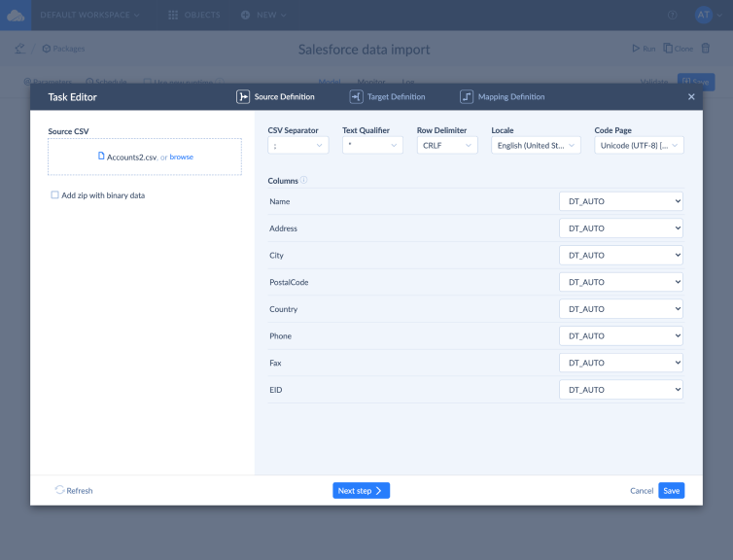The height and width of the screenshot is (560, 733).
Task: Open the CSV Separator dropdown
Action: [x=298, y=146]
